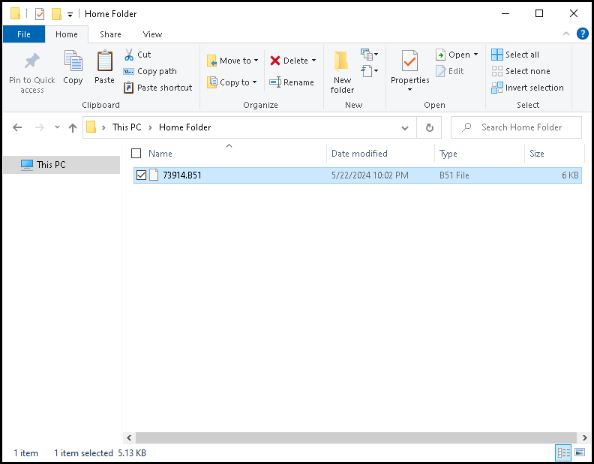Click the Paste clipboard icon
594x464 pixels.
coord(105,61)
